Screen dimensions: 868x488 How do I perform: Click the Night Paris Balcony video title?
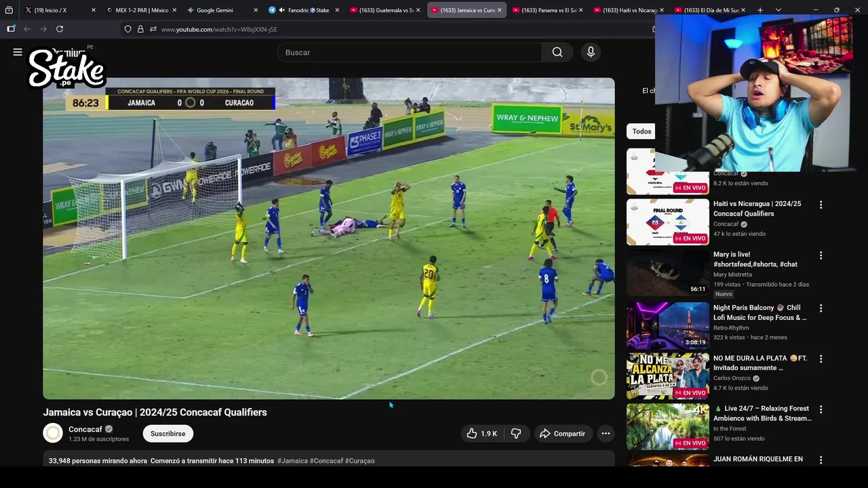(x=759, y=312)
